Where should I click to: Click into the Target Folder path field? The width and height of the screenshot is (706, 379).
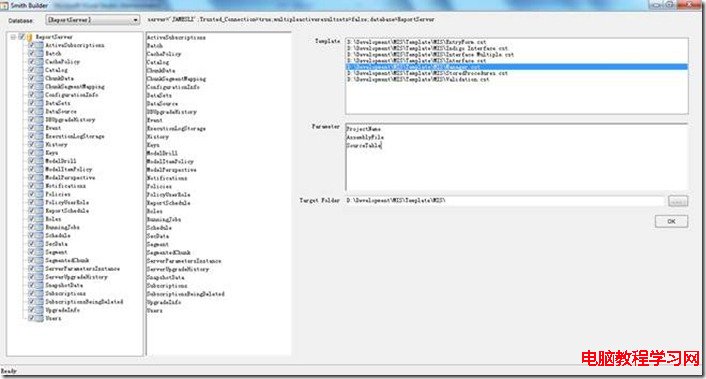[505, 201]
